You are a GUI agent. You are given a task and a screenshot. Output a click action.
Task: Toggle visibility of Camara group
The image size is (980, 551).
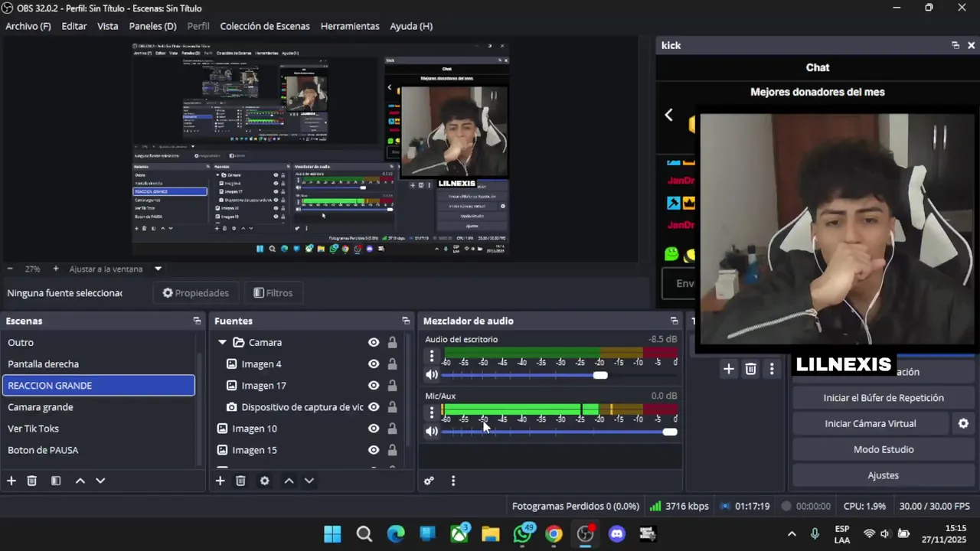click(374, 342)
